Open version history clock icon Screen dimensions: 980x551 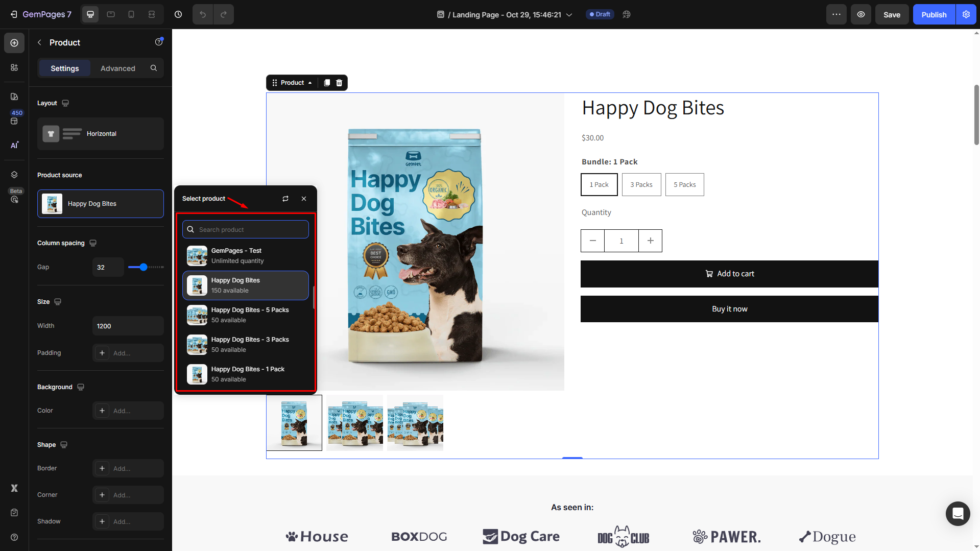point(178,14)
